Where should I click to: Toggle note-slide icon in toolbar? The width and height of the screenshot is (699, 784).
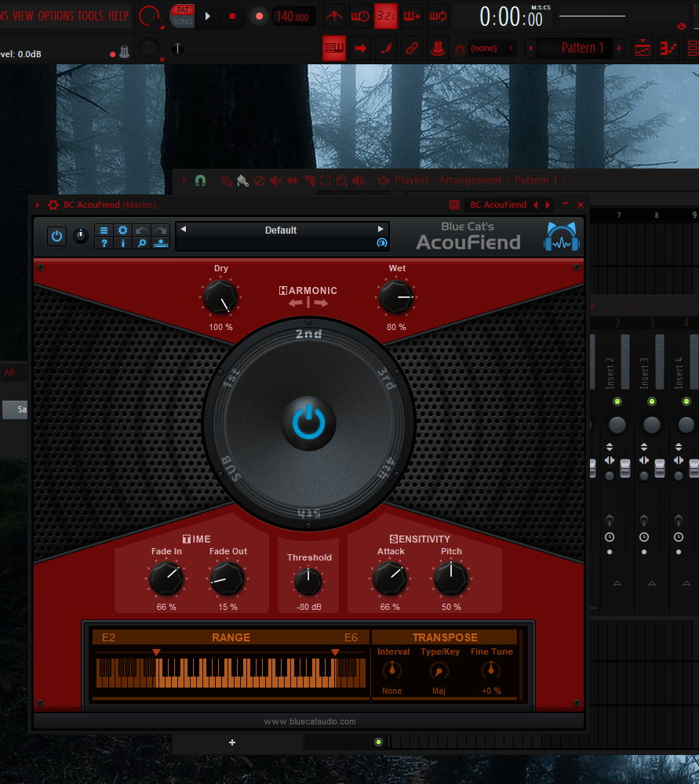(x=386, y=48)
